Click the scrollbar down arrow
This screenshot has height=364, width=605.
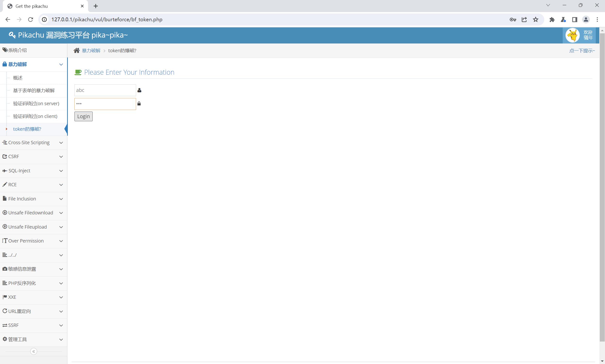click(602, 361)
